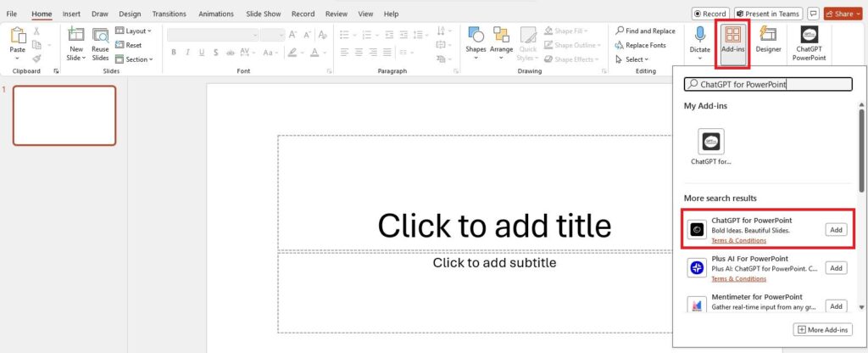
Task: Toggle strikethrough formatting
Action: [x=231, y=53]
